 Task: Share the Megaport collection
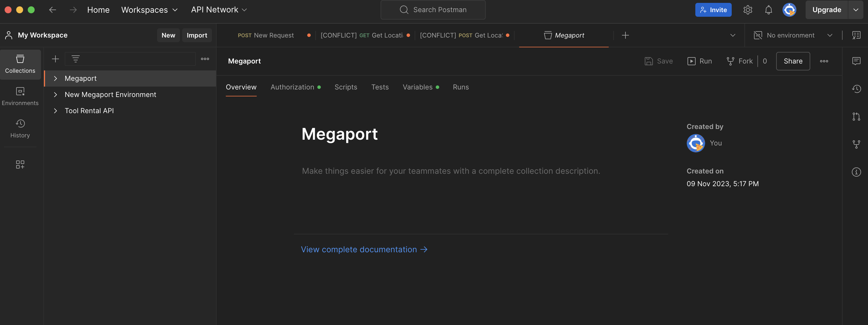(793, 61)
